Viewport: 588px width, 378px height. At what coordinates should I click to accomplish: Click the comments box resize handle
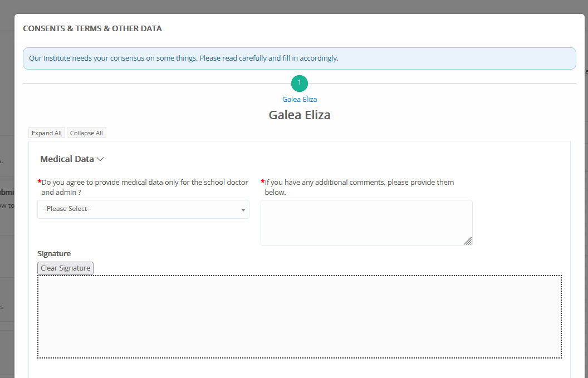click(x=468, y=241)
